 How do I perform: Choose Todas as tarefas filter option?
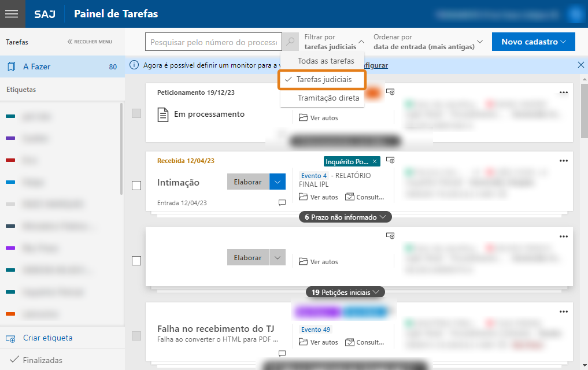[326, 61]
